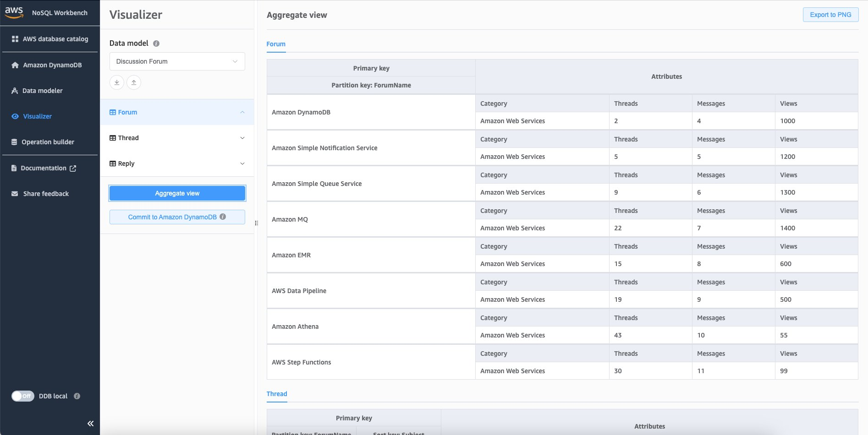Select the Forum section heading link
This screenshot has width=868, height=435.
(276, 44)
